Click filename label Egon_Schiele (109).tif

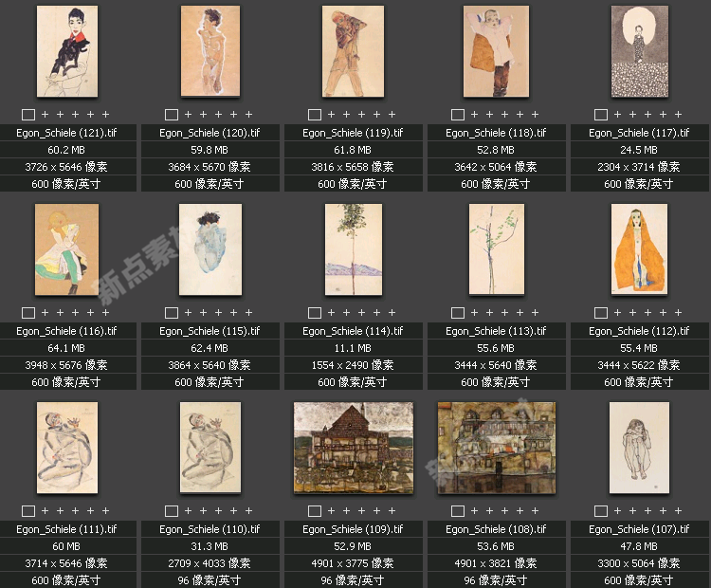click(353, 529)
